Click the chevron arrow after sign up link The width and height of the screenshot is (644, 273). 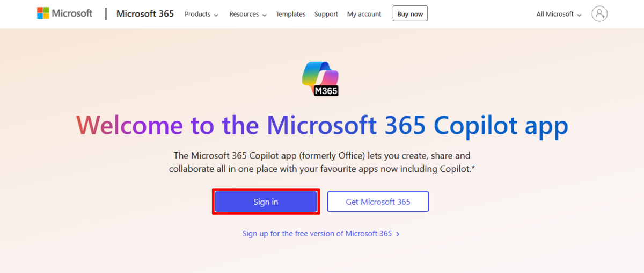[x=398, y=234]
